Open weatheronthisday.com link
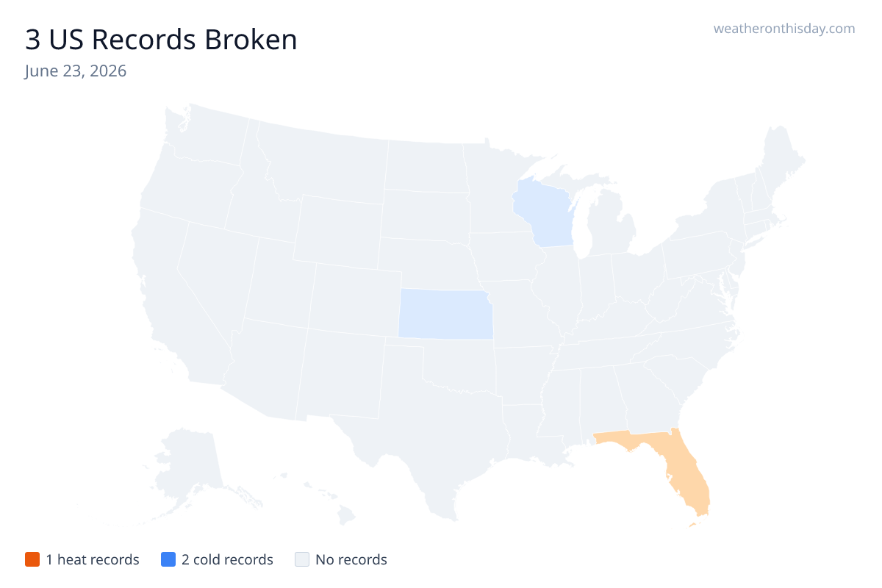Viewport: 882px width, 588px height. coord(784,29)
